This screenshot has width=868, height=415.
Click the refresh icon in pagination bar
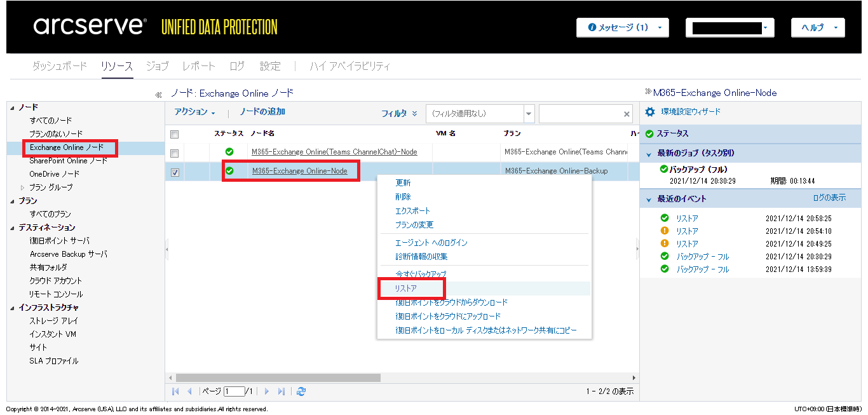[x=301, y=391]
